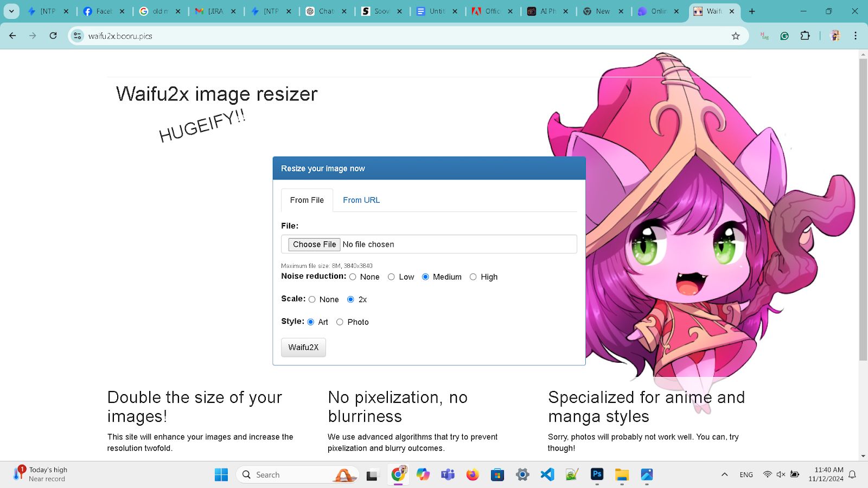The height and width of the screenshot is (488, 868).
Task: Click the Waifu2X submit button
Action: click(303, 348)
